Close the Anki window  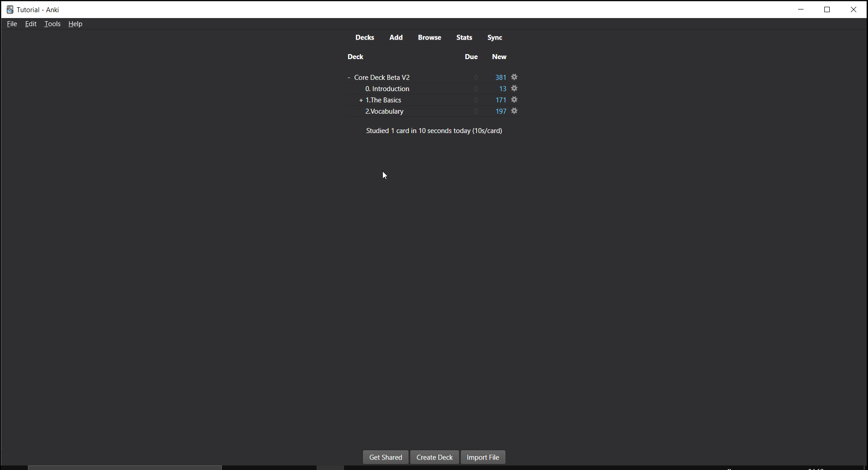point(853,9)
